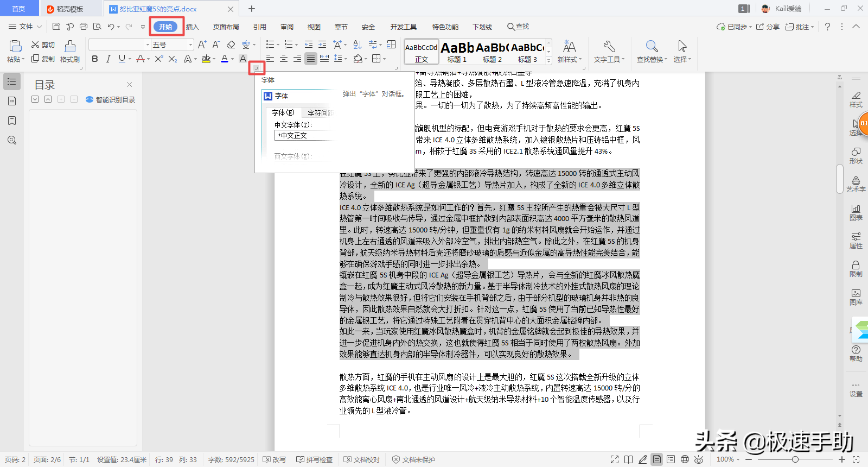Increase the paragraph indent
Image resolution: width=868 pixels, height=467 pixels.
[x=322, y=45]
